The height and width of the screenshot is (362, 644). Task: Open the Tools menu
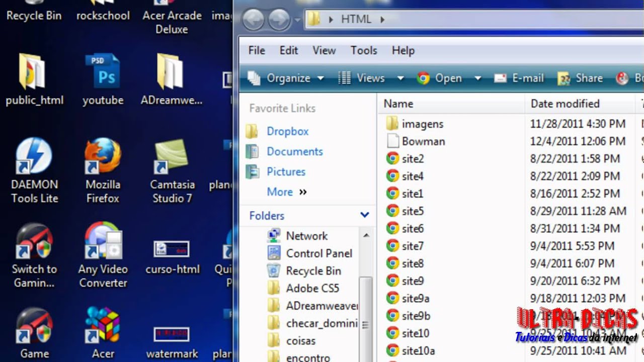tap(364, 50)
